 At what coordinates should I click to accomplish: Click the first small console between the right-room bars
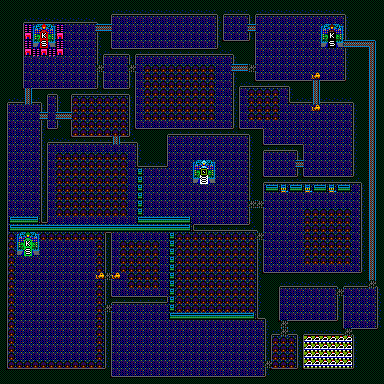click(x=284, y=189)
